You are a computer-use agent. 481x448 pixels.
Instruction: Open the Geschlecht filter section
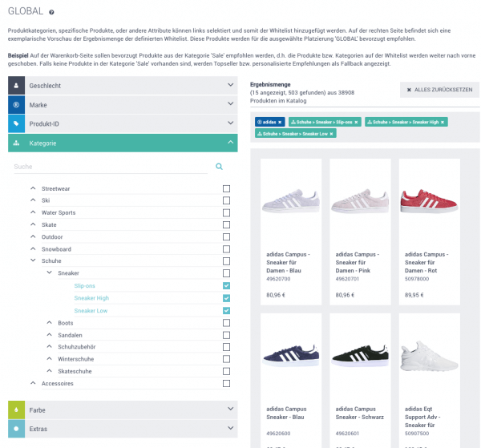(x=123, y=86)
